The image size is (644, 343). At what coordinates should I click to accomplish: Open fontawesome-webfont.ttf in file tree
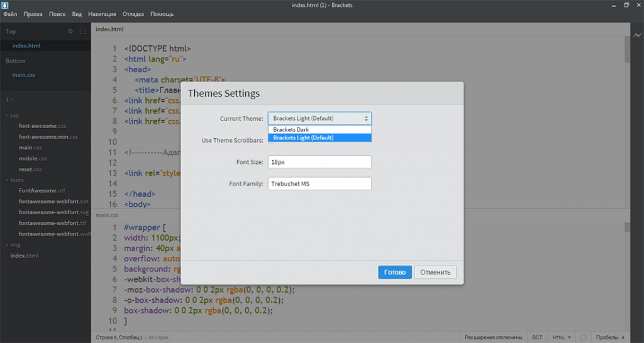[x=52, y=223]
